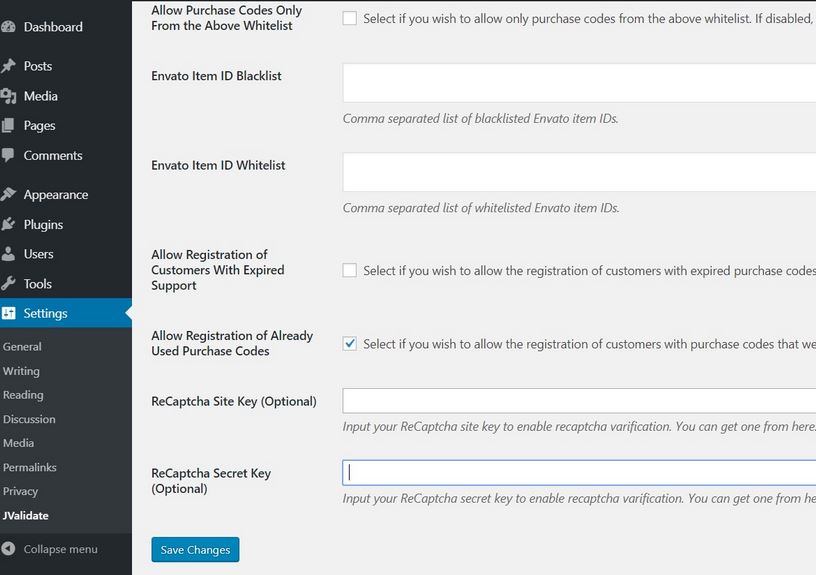The width and height of the screenshot is (816, 575).
Task: Click the Save Changes button
Action: click(195, 550)
